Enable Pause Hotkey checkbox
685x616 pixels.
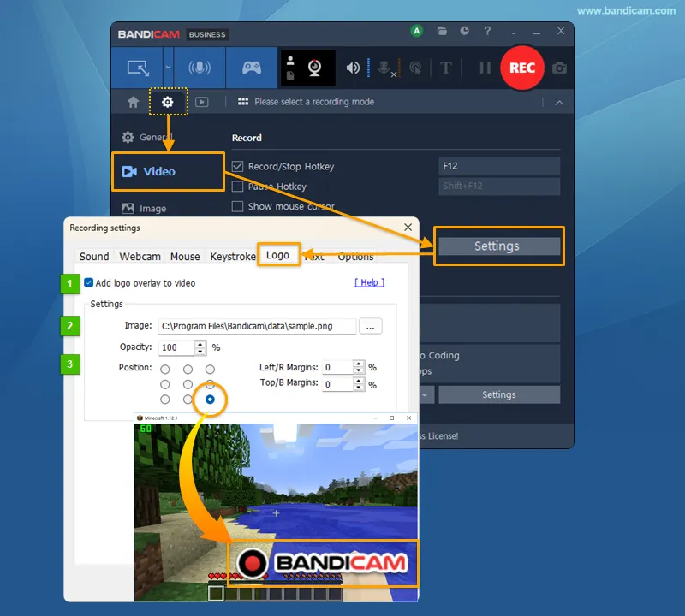click(237, 187)
